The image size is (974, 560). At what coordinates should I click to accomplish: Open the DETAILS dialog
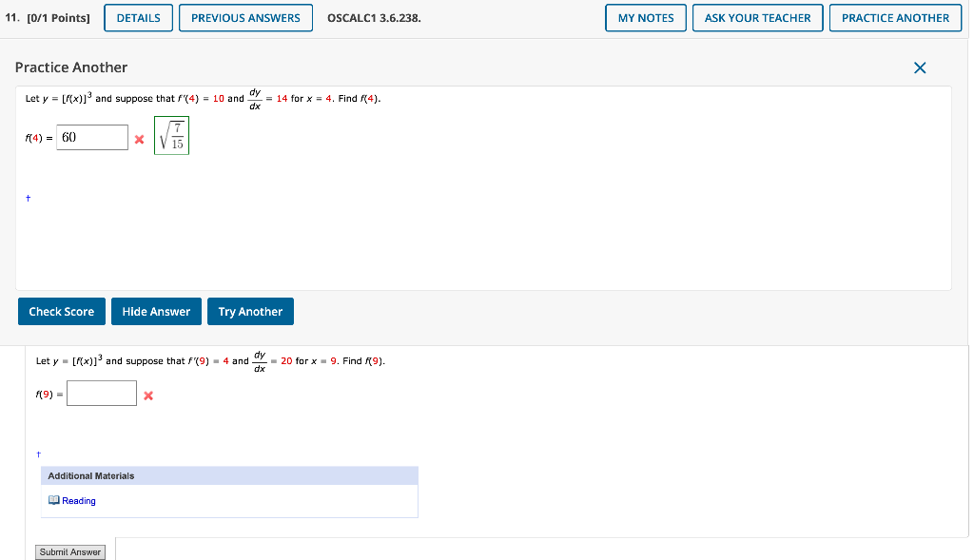pyautogui.click(x=138, y=17)
